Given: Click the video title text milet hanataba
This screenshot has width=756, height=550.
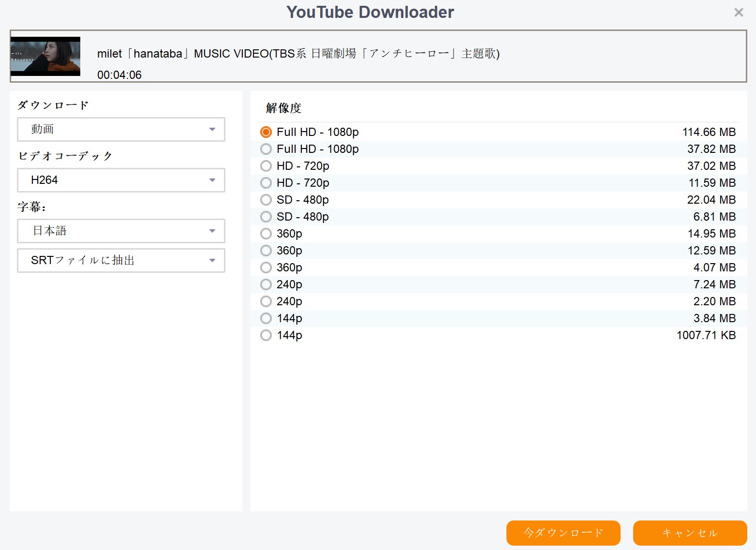Looking at the screenshot, I should click(298, 53).
